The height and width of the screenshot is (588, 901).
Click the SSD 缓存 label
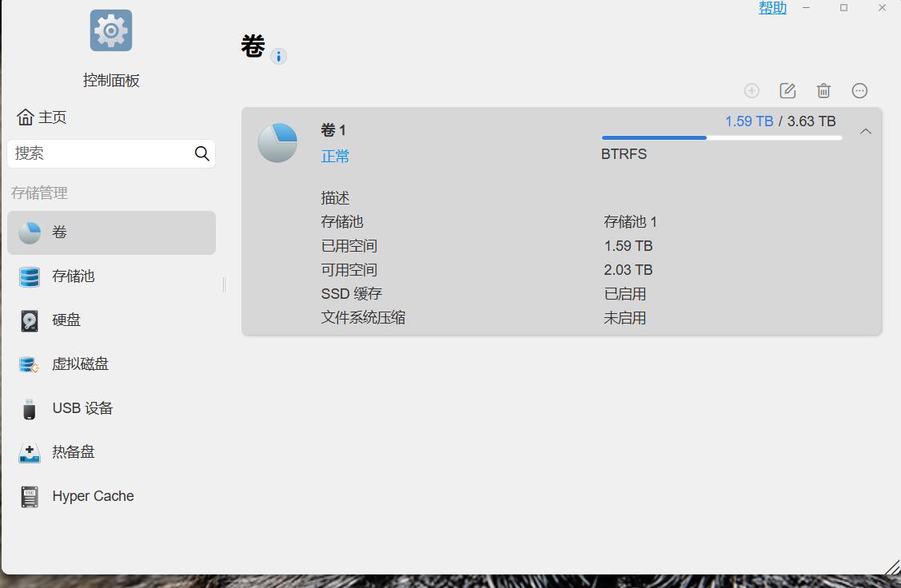click(x=352, y=294)
